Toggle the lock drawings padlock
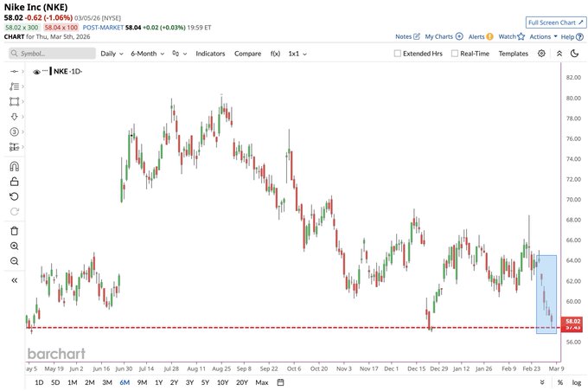The width and height of the screenshot is (588, 391). (x=14, y=182)
